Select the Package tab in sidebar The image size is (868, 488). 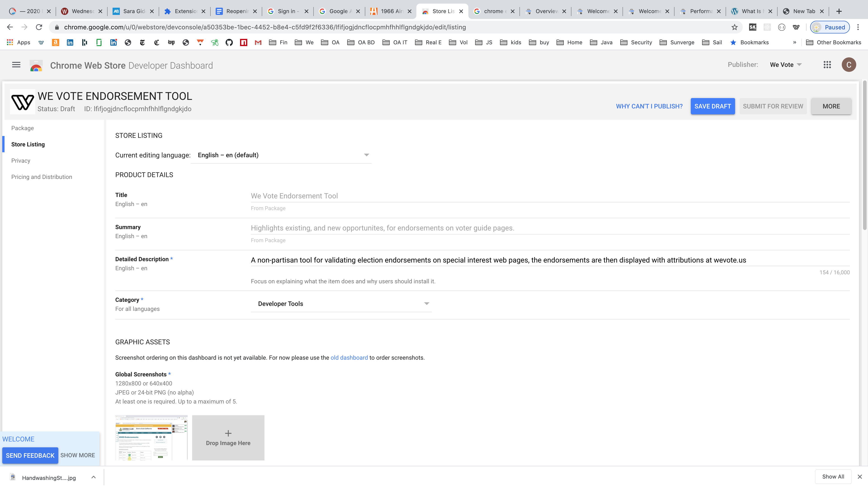(x=22, y=127)
